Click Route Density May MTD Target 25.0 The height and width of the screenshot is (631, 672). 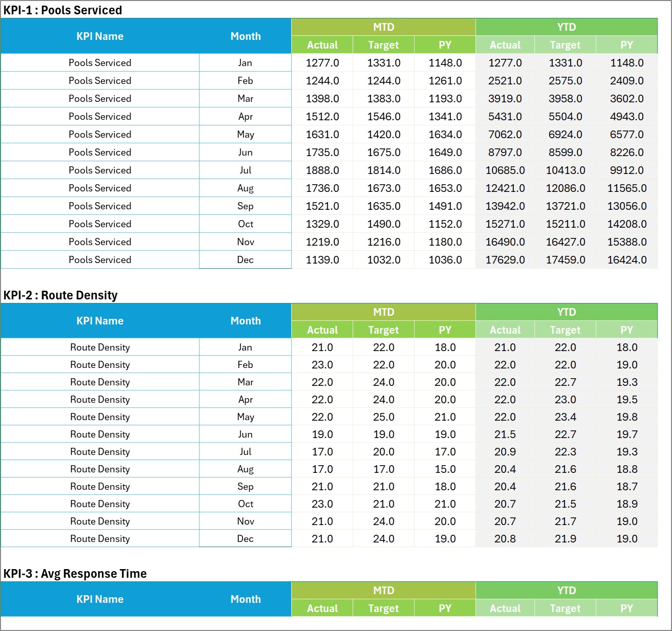coord(384,417)
